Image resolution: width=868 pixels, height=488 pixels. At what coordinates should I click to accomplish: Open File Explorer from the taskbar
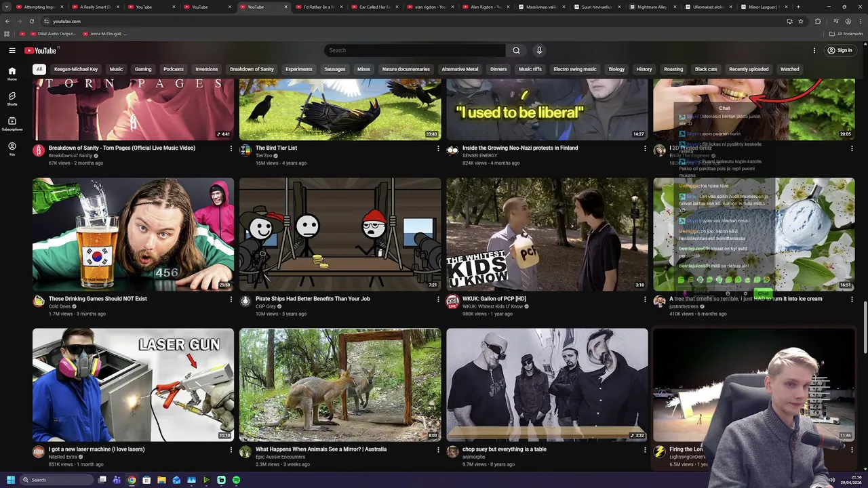(161, 480)
